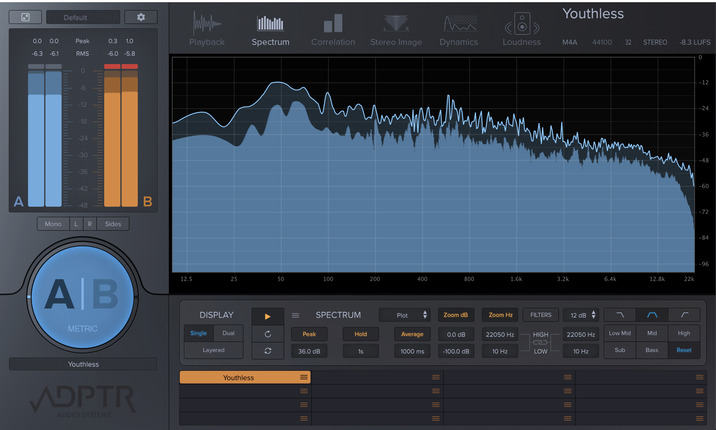Click the resize window icon beside Default
Screen dimensions: 716x430
(24, 17)
